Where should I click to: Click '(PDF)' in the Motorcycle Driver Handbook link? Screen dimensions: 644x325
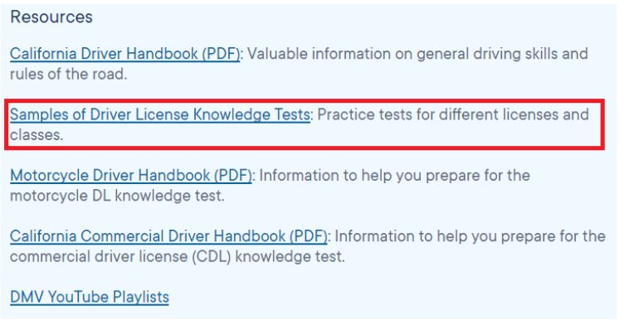click(x=232, y=176)
